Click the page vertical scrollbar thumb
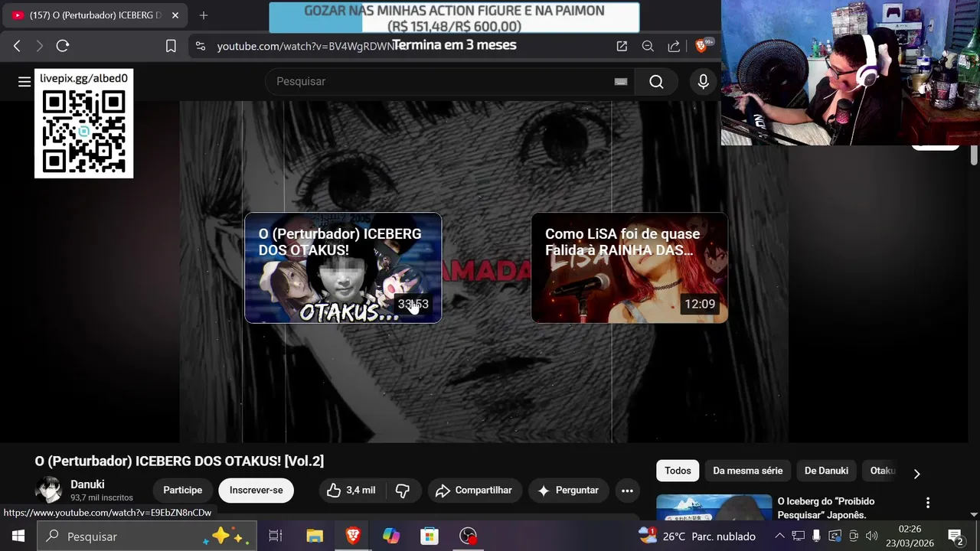This screenshot has height=551, width=980. tap(974, 155)
